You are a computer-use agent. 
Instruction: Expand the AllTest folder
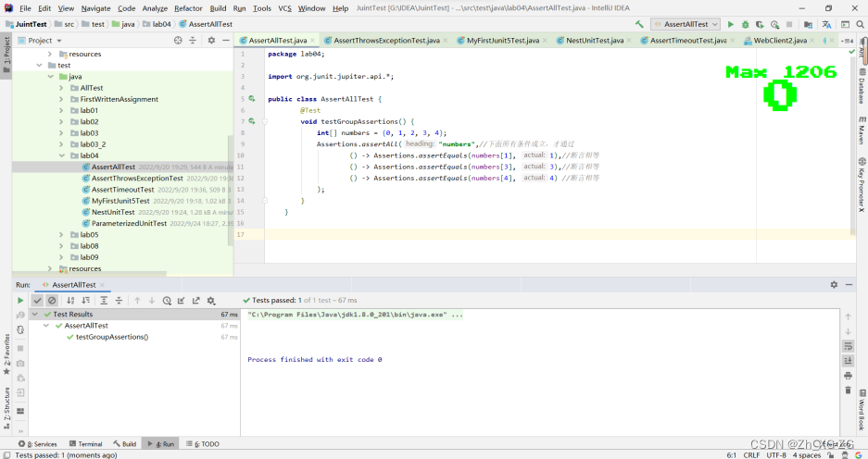61,88
